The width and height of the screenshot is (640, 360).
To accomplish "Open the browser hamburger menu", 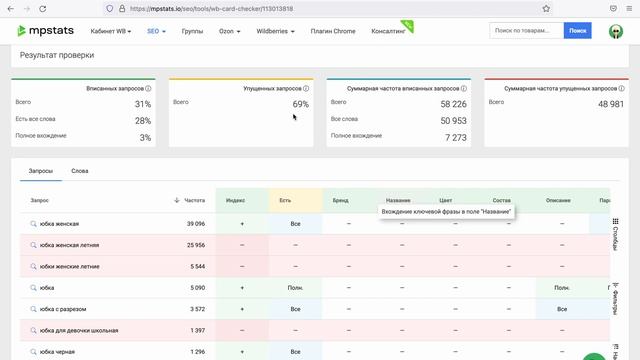I will [629, 9].
